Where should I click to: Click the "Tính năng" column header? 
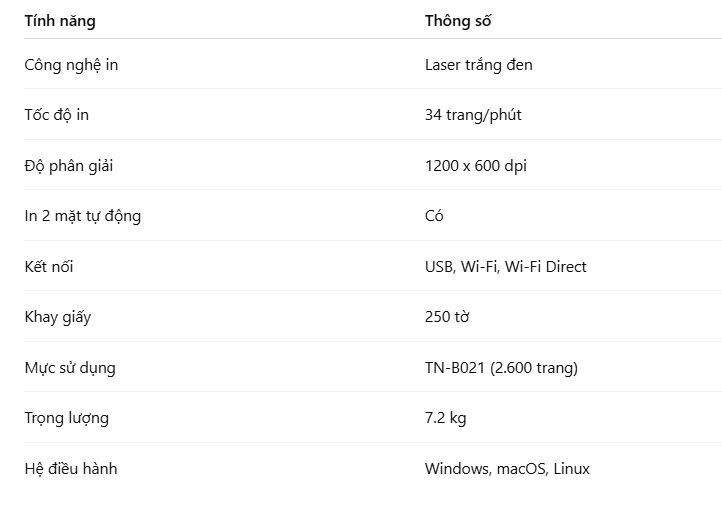click(60, 20)
